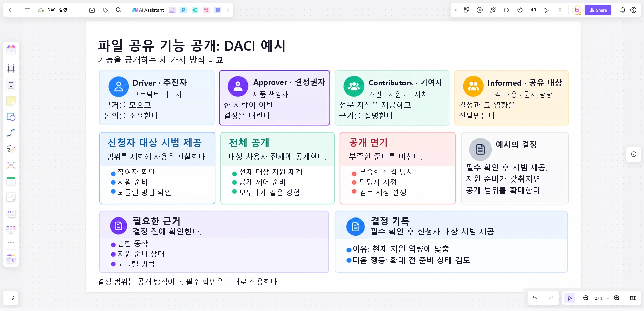Undo the last action
This screenshot has height=311, width=644.
(x=535, y=298)
